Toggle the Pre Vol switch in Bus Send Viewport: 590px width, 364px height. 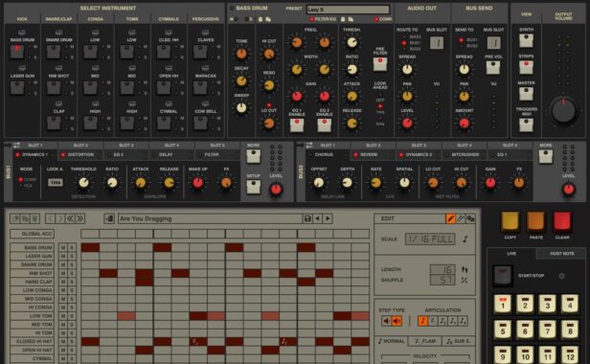(x=493, y=67)
